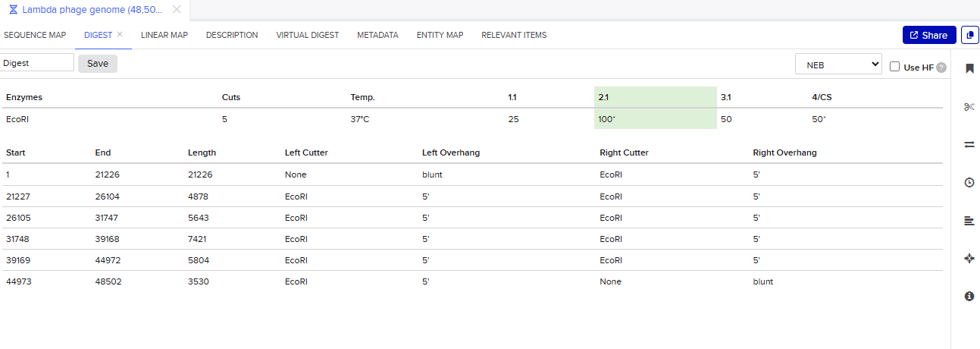980x349 pixels.
Task: Click the alignment bars icon in sidebar
Action: [x=969, y=221]
